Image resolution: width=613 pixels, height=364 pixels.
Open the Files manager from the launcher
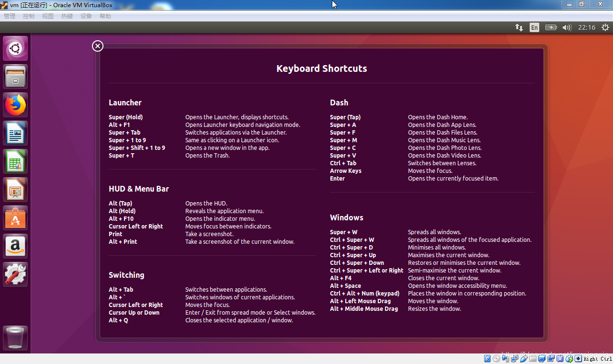[x=15, y=77]
